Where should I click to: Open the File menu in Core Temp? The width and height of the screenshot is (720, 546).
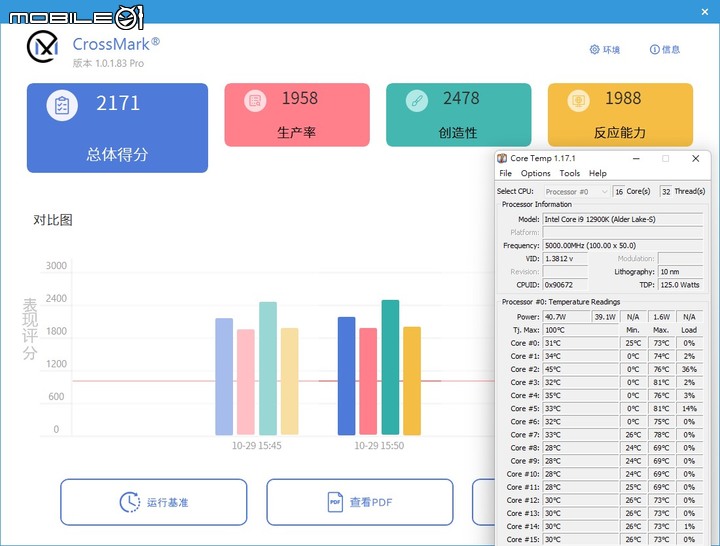point(506,173)
